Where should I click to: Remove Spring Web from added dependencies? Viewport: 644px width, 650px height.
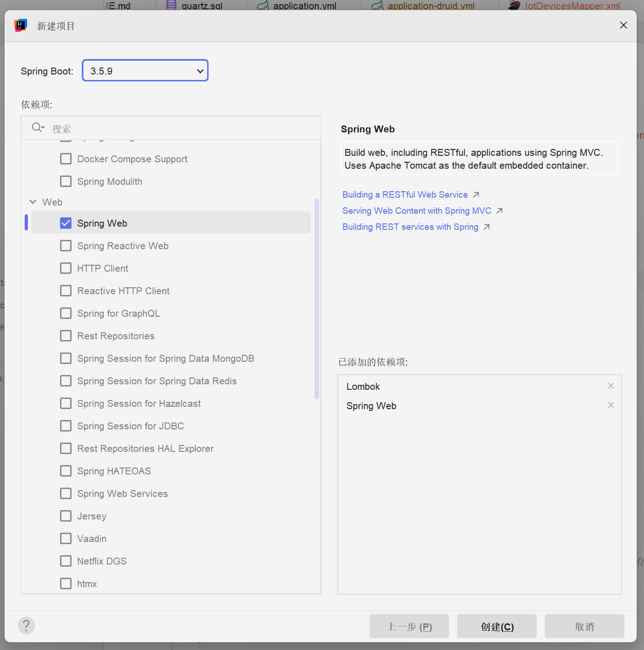coord(611,405)
